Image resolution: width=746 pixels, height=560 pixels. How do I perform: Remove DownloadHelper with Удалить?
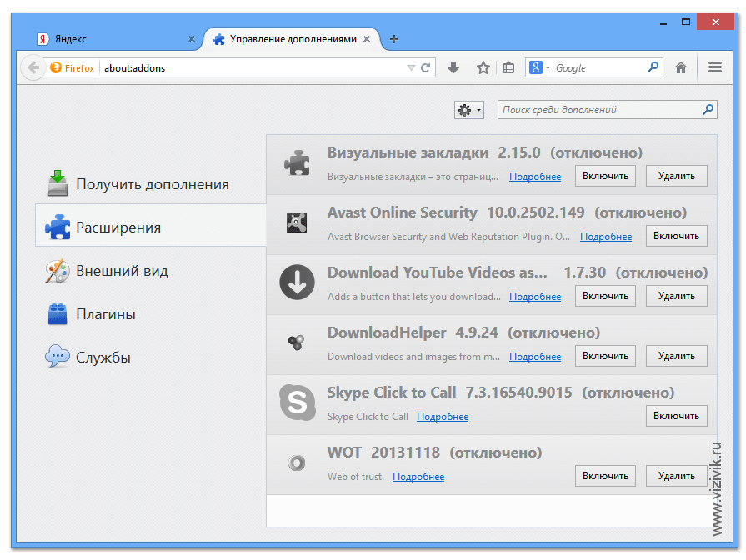(x=676, y=356)
